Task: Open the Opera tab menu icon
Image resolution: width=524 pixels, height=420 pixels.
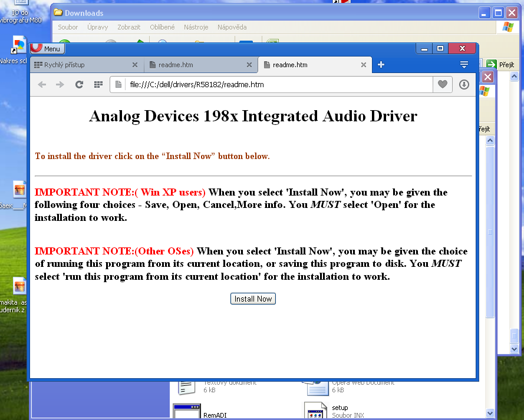Action: point(464,64)
